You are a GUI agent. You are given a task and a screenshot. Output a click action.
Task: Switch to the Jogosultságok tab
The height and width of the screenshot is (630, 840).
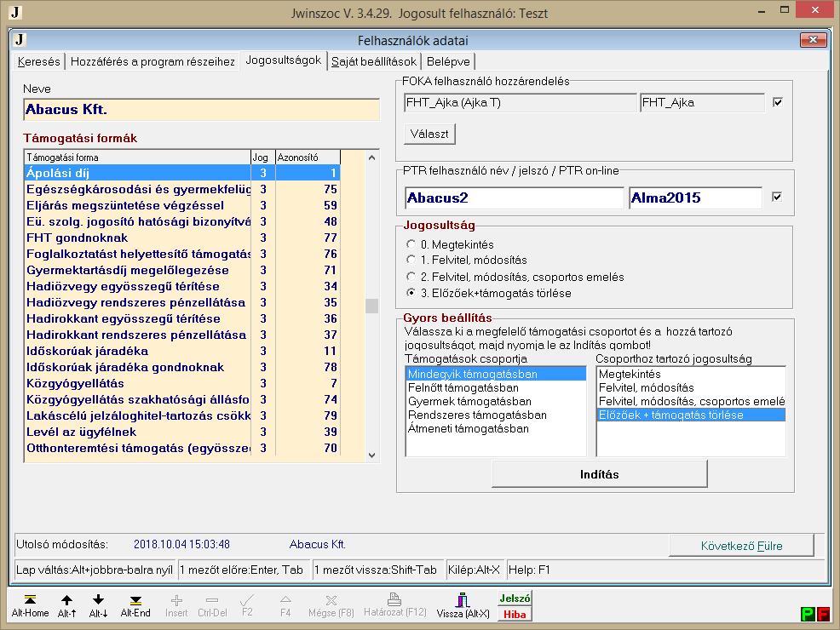[x=284, y=60]
